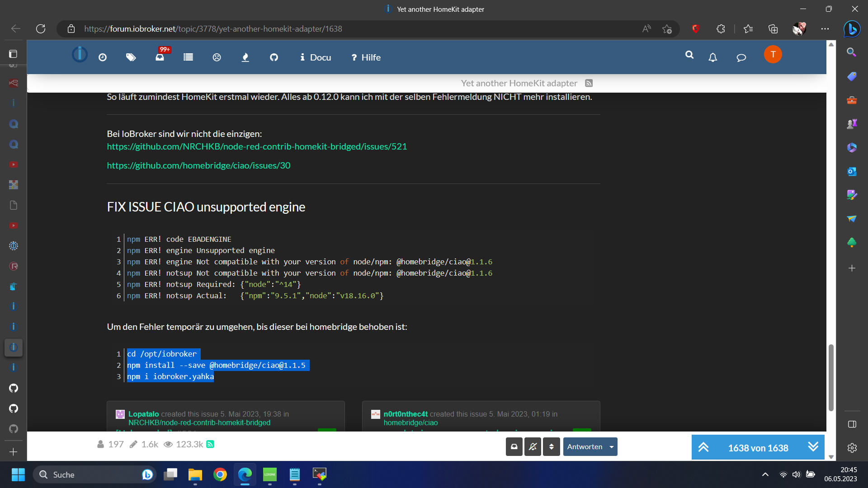Open the Docu menu item

(316, 57)
